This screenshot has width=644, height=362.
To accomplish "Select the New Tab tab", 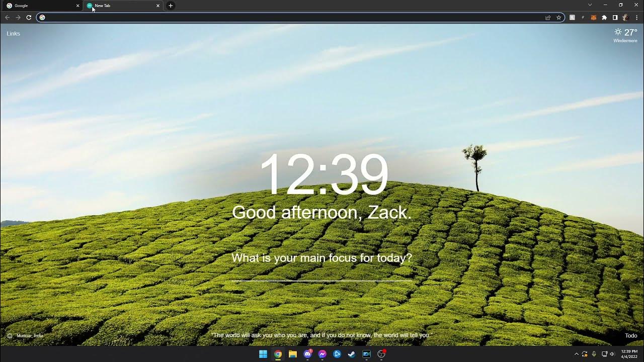I will (x=123, y=6).
